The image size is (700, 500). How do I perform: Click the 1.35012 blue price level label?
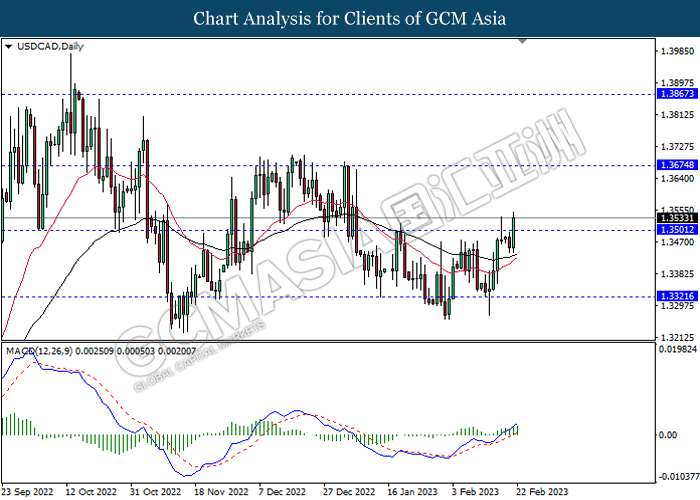pos(677,230)
